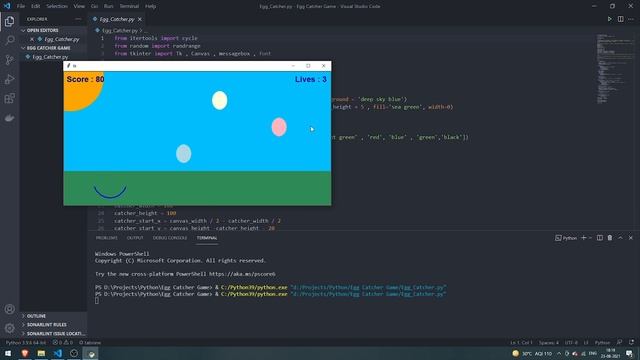Open the Explorer view in the activity bar
The height and width of the screenshot is (360, 640).
[x=9, y=21]
